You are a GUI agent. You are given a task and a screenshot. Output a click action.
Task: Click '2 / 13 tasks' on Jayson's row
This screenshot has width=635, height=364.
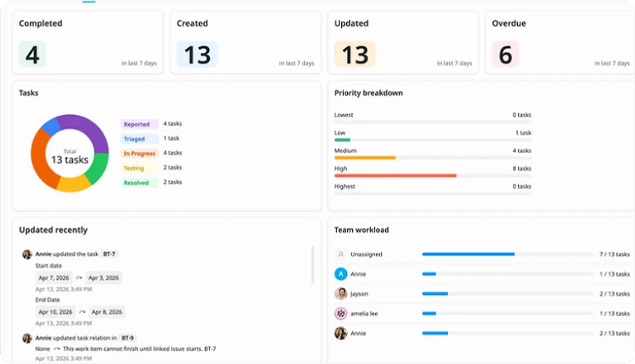(x=615, y=294)
